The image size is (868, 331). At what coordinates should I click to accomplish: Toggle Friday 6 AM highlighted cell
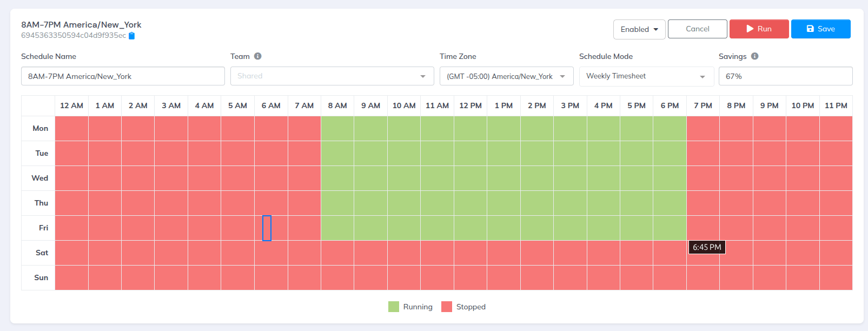tap(267, 228)
